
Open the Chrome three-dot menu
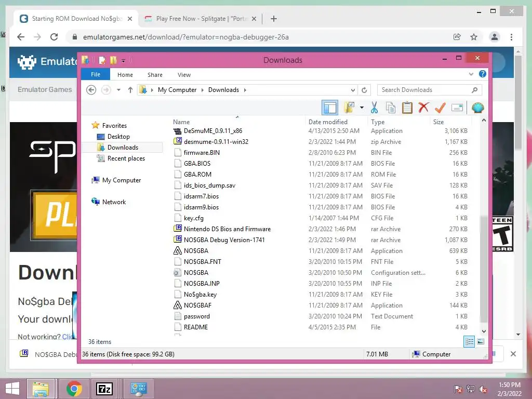click(511, 37)
